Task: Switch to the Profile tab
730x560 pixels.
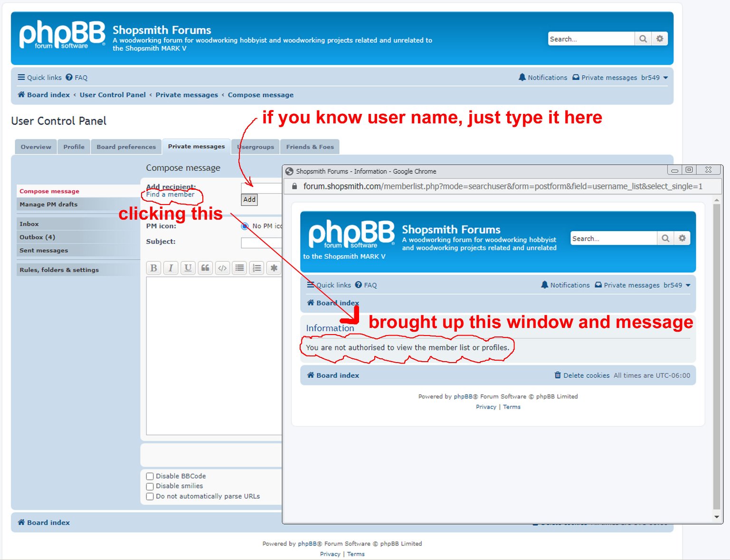Action: tap(74, 147)
